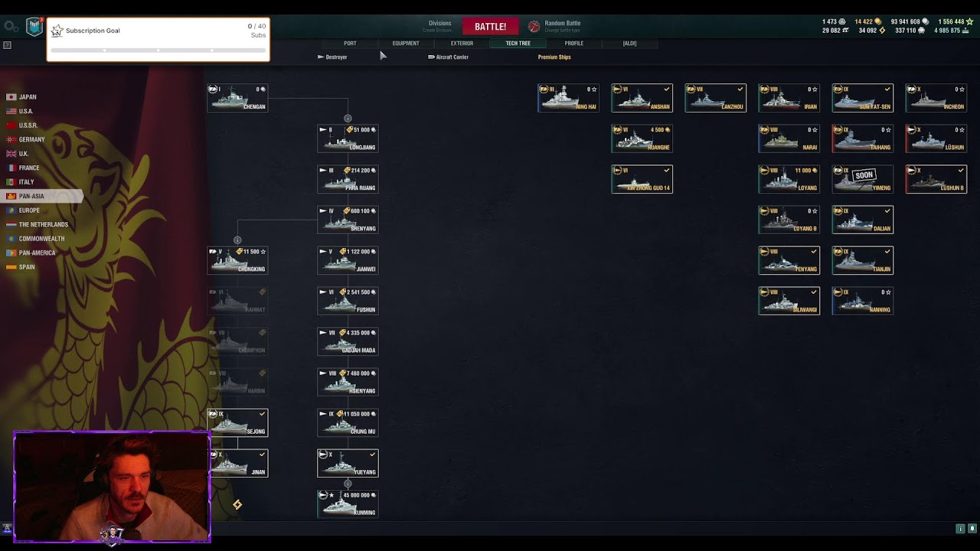Viewport: 980px width, 551px height.
Task: Select the premium ship Ning Hai
Action: tap(568, 98)
